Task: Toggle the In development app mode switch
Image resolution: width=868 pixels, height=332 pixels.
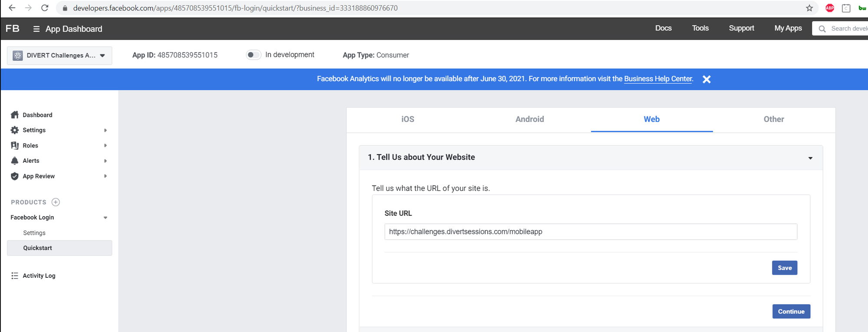Action: [253, 55]
